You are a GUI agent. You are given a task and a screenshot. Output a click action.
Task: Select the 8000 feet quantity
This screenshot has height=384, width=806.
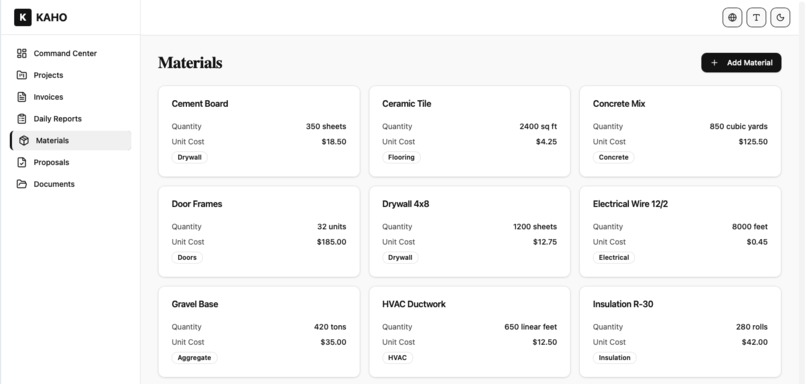coord(750,227)
